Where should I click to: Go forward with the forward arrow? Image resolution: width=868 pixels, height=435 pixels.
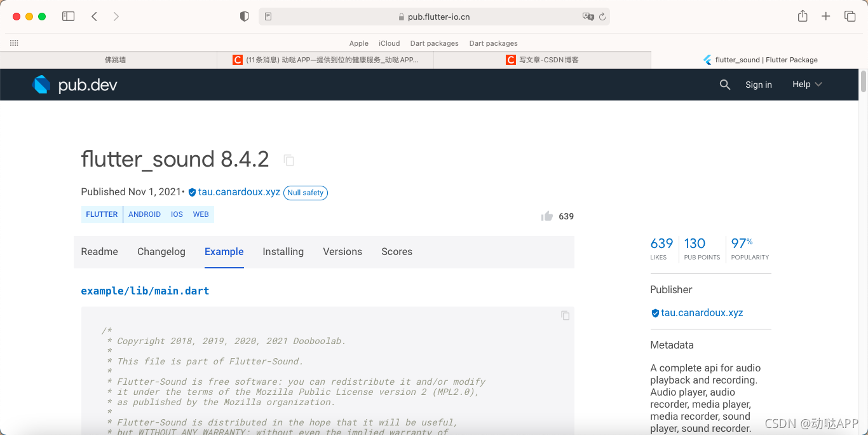[x=116, y=17]
